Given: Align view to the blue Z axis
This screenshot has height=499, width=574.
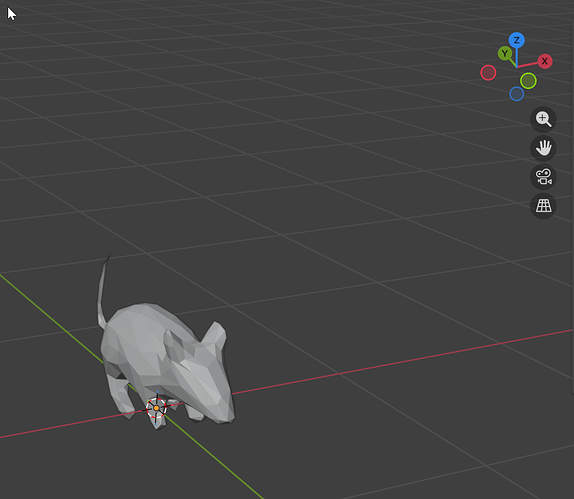Looking at the screenshot, I should tap(517, 40).
